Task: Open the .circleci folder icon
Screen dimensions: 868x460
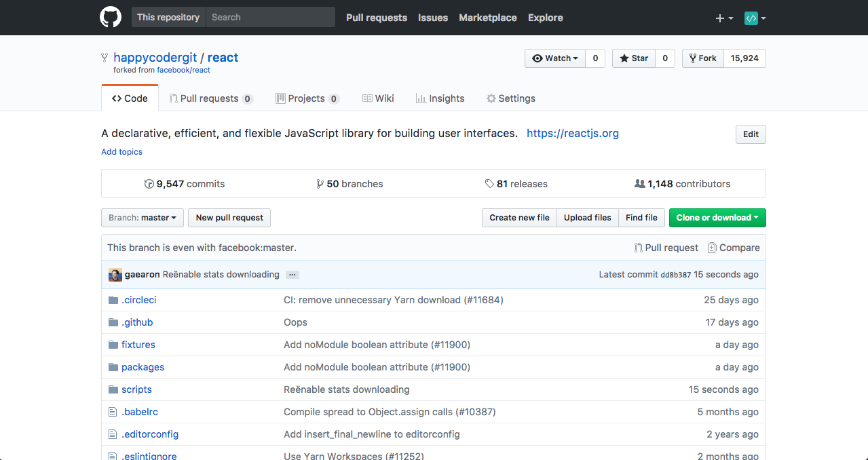Action: (113, 299)
